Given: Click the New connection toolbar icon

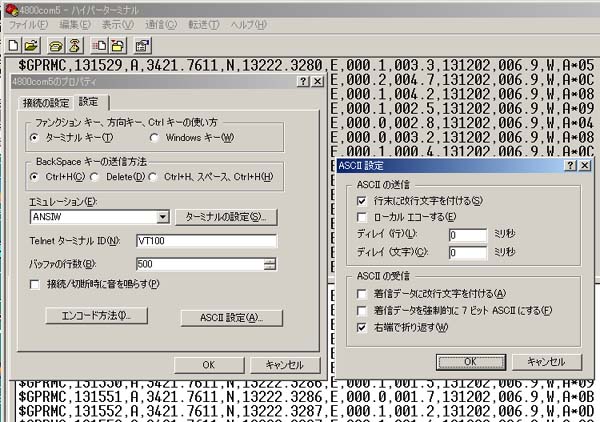Looking at the screenshot, I should tap(13, 46).
